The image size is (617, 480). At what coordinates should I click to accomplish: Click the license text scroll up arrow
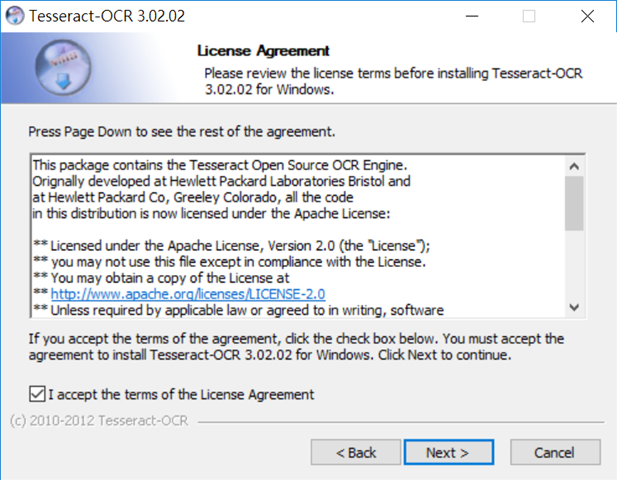[574, 166]
